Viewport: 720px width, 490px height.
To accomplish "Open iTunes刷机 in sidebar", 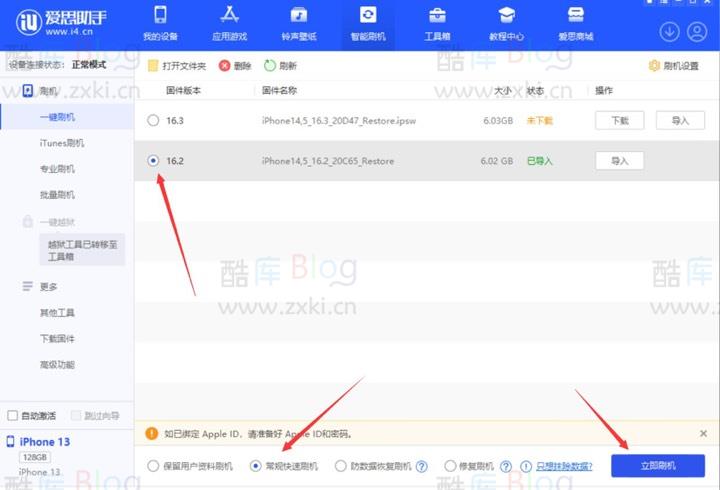I will coord(62,143).
